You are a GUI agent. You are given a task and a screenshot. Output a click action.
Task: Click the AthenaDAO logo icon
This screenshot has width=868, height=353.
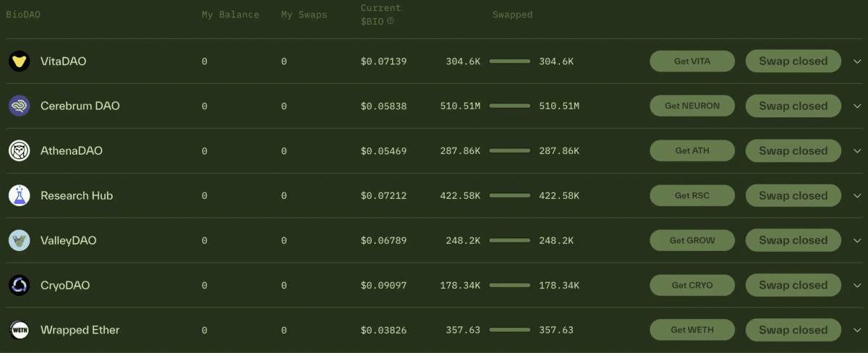point(19,151)
